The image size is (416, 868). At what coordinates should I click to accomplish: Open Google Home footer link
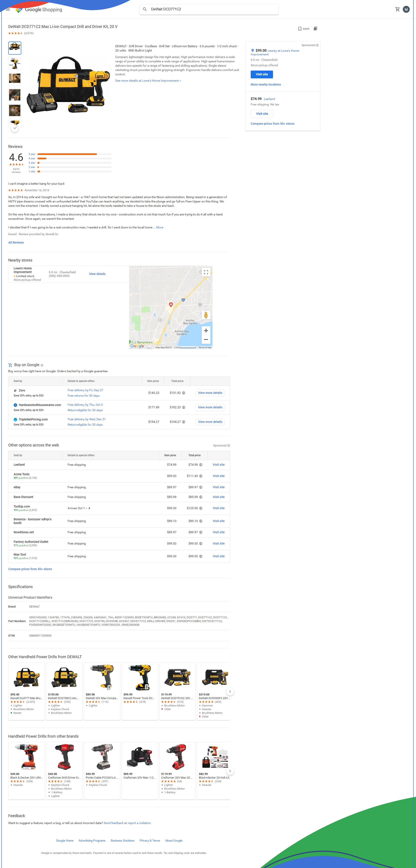[65, 841]
